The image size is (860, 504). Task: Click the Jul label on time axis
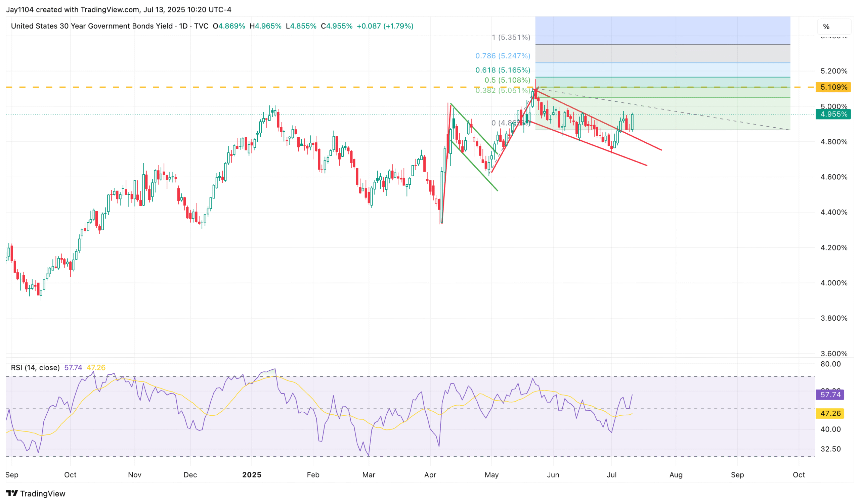[611, 475]
